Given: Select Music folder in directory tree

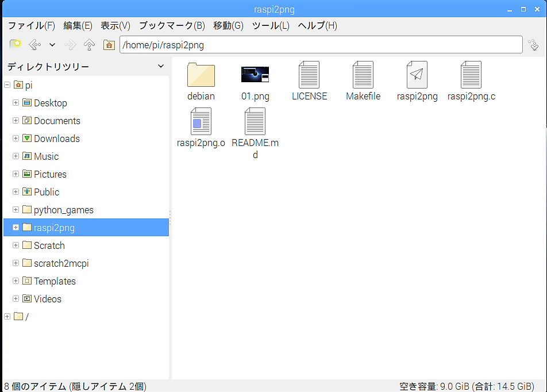Looking at the screenshot, I should coord(40,156).
